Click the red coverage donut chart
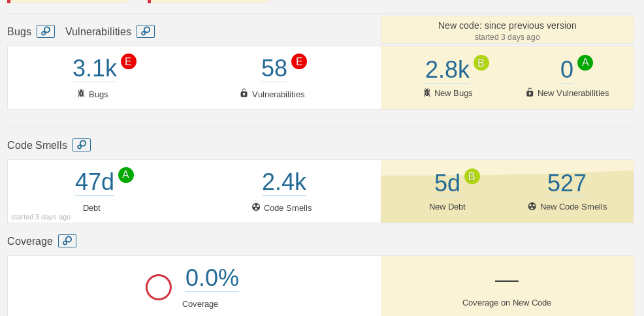 tap(159, 287)
